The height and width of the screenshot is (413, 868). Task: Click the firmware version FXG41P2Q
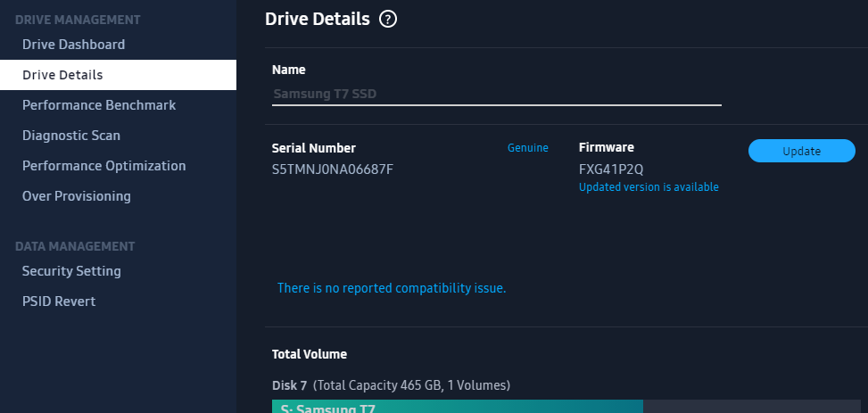tap(610, 169)
